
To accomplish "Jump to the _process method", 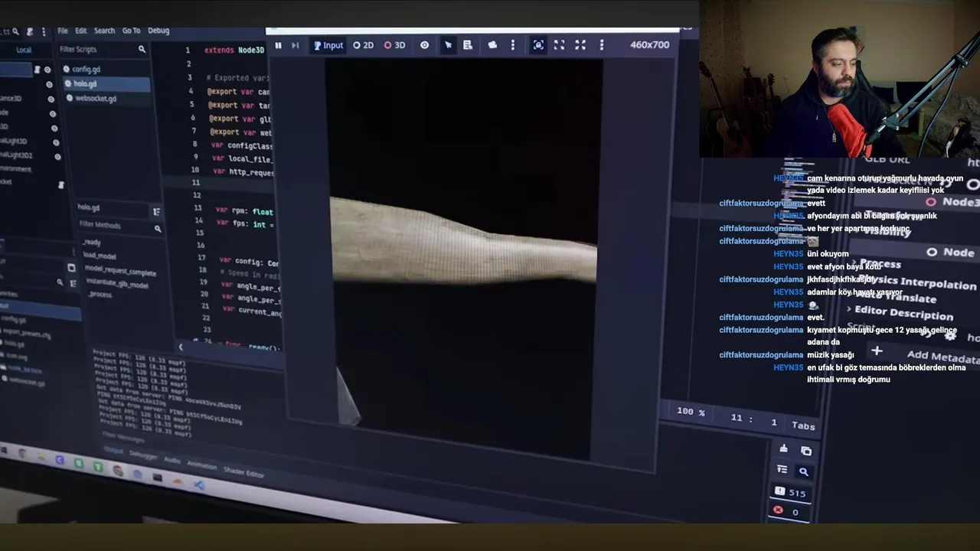I will 101,295.
